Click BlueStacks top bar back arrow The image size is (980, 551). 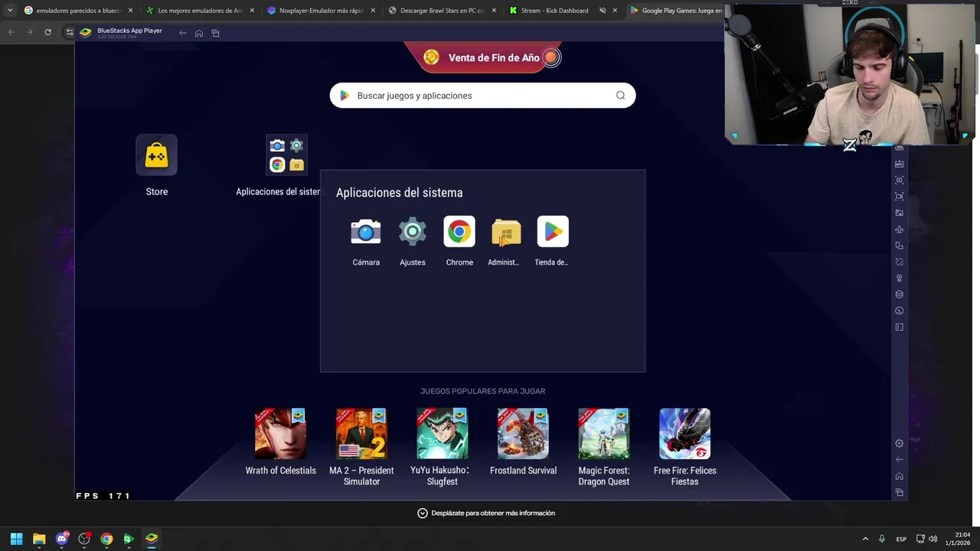(x=182, y=33)
